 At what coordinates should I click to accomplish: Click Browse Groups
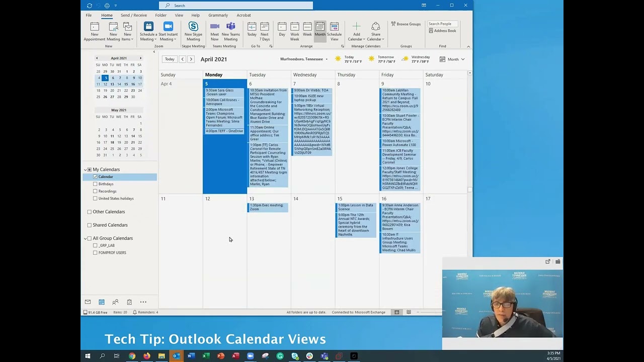pos(406,24)
